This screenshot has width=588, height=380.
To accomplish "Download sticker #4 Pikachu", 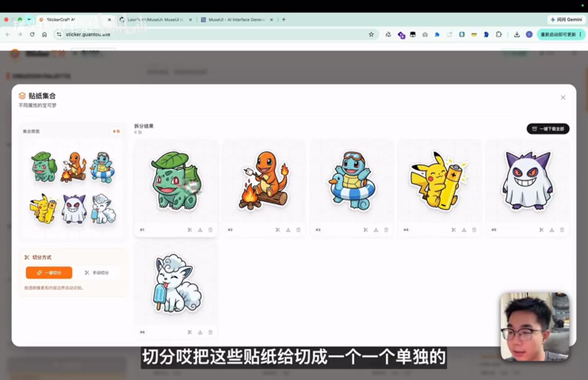I will [x=464, y=230].
